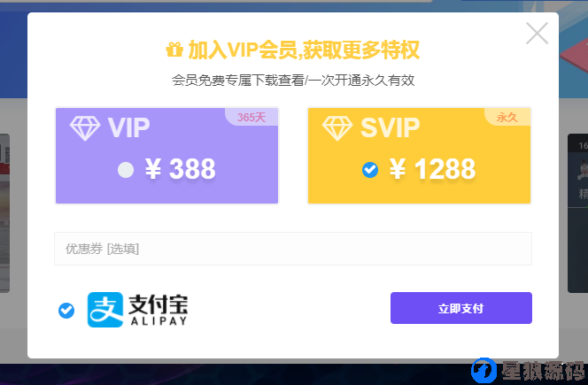Click the 365天 duration badge
The width and height of the screenshot is (588, 385).
pos(251,118)
